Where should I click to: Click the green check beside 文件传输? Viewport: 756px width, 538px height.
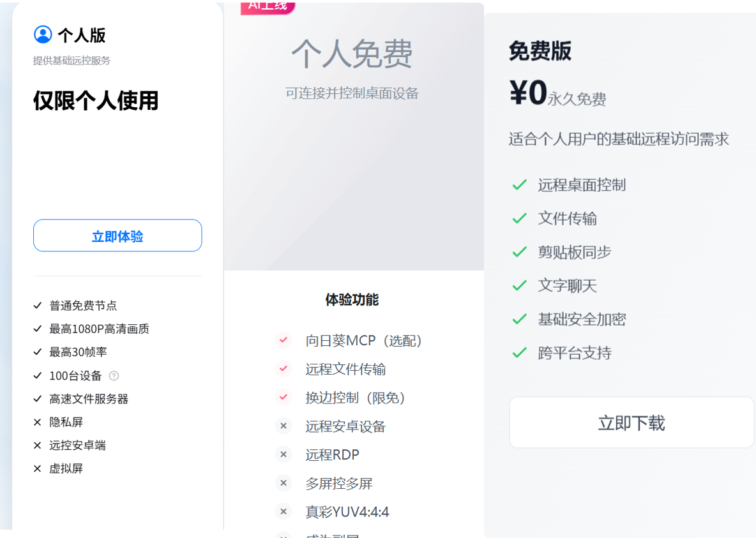click(x=519, y=218)
